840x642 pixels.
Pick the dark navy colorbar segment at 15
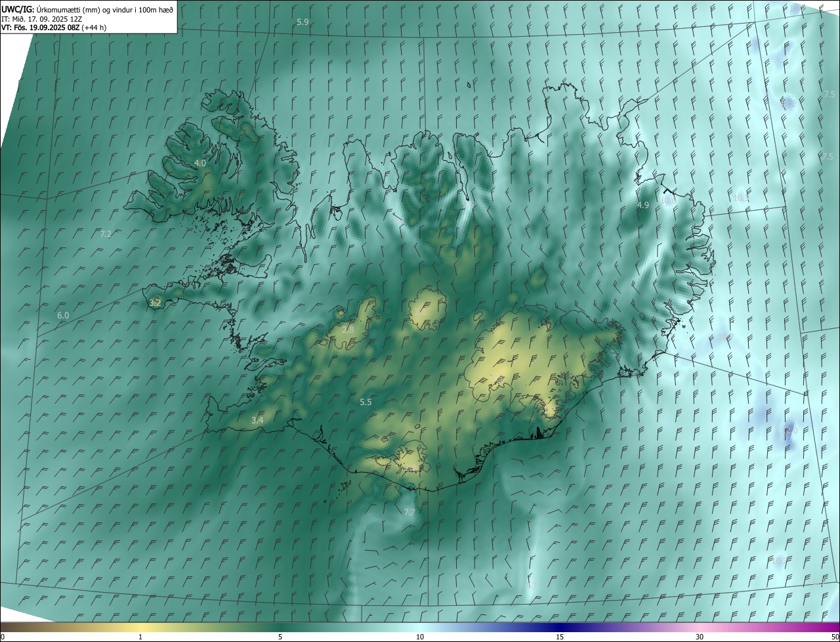(x=560, y=627)
